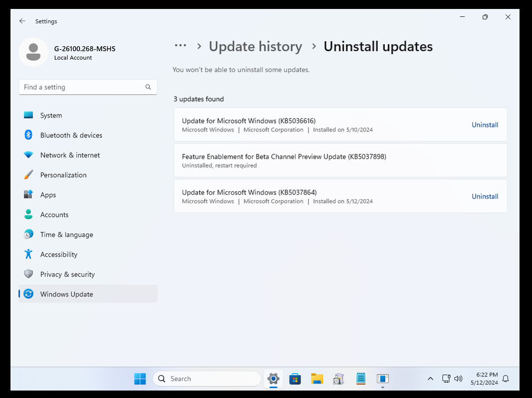Click the System monitor icon
The width and height of the screenshot is (532, 398).
(x=28, y=115)
